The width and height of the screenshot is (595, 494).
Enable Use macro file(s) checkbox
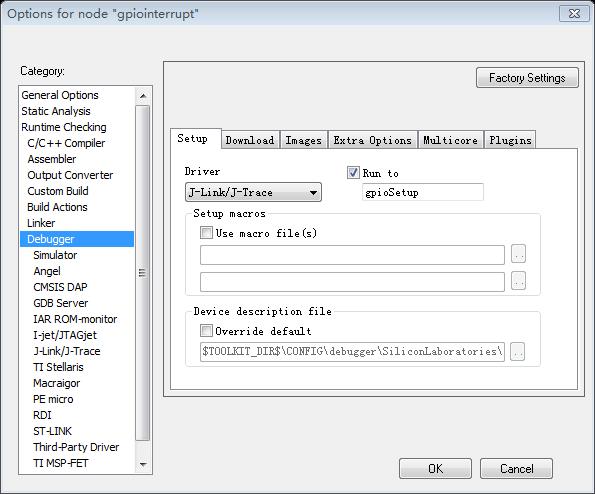click(x=206, y=233)
